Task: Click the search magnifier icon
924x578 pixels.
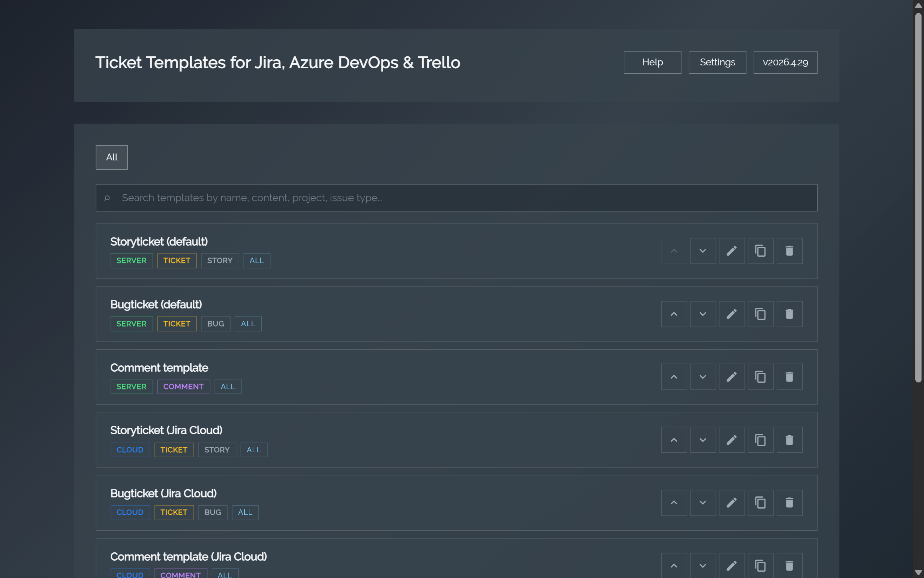Action: pos(107,198)
